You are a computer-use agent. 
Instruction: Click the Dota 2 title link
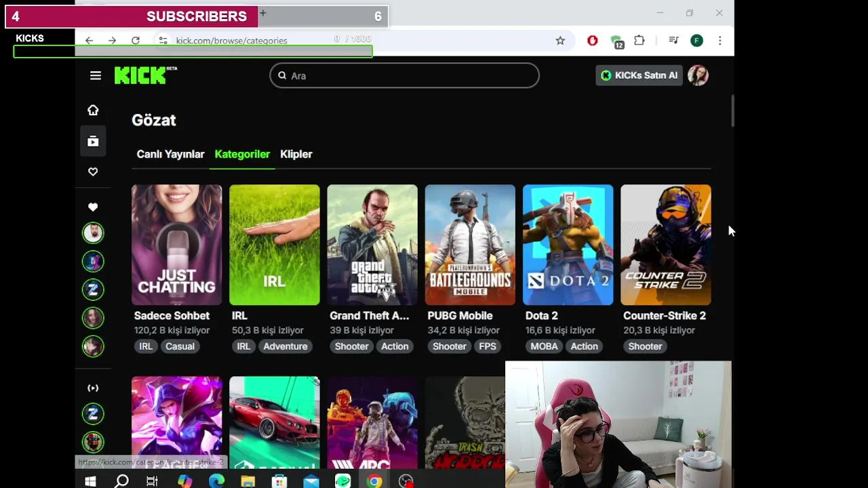click(541, 315)
